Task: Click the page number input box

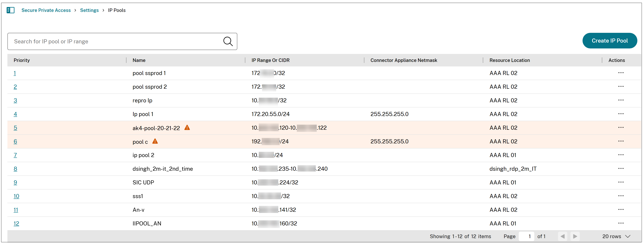Action: tap(526, 236)
